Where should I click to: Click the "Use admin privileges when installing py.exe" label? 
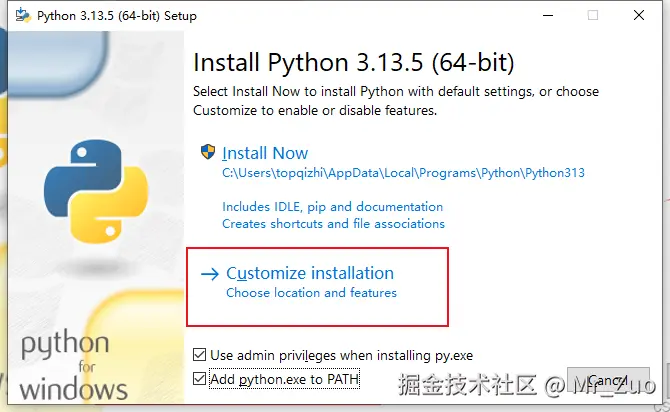pyautogui.click(x=342, y=355)
